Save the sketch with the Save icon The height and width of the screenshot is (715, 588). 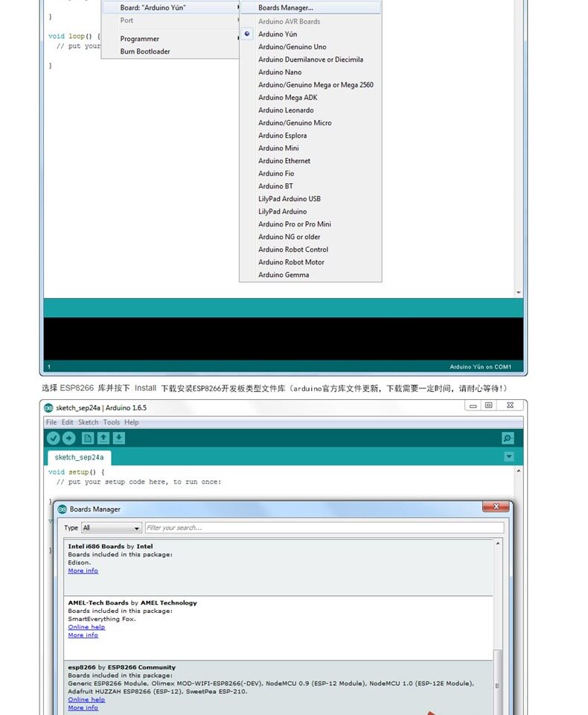click(119, 438)
